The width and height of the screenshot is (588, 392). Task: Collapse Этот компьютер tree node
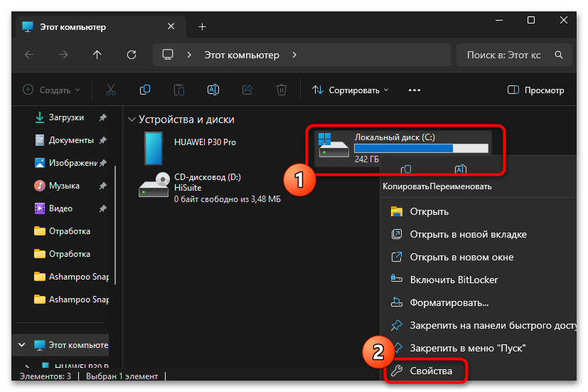(x=22, y=344)
